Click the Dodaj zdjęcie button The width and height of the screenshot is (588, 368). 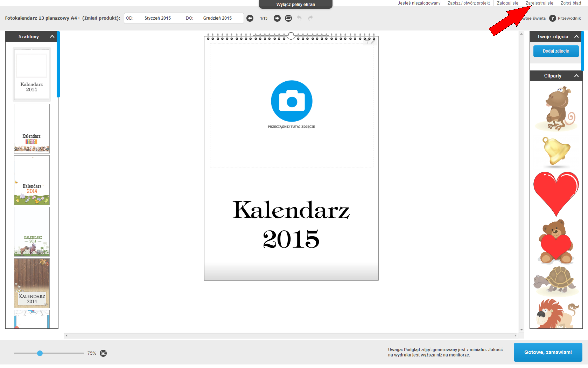pyautogui.click(x=556, y=51)
